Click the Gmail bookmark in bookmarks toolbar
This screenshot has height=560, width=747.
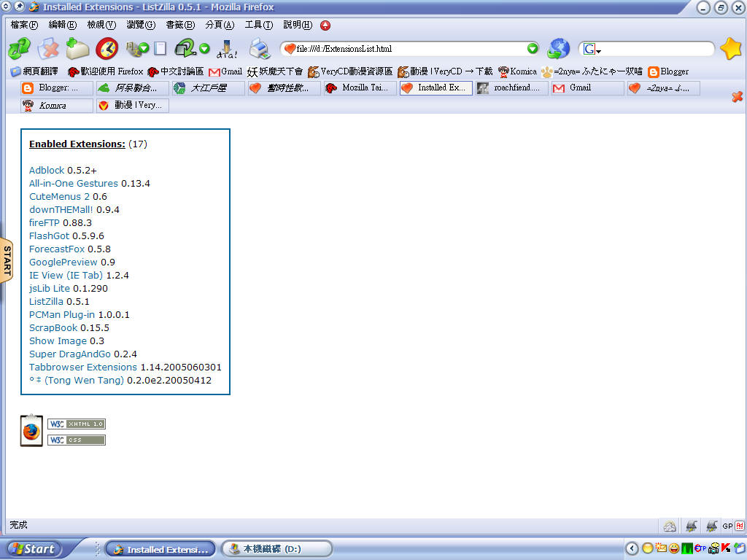pos(225,71)
